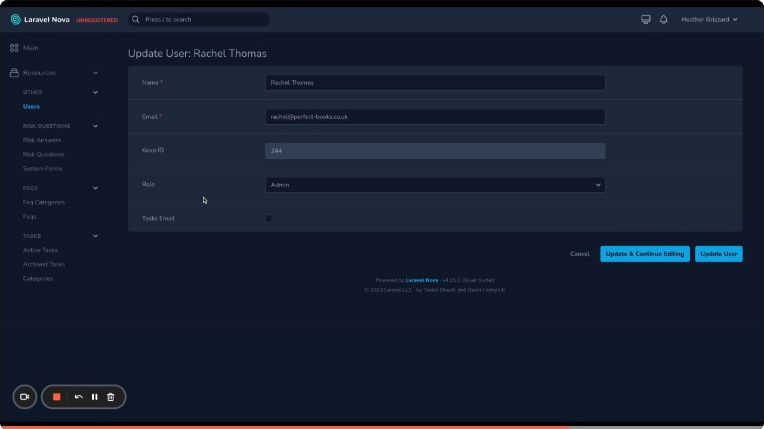Open System Forms in the sidebar

(42, 168)
